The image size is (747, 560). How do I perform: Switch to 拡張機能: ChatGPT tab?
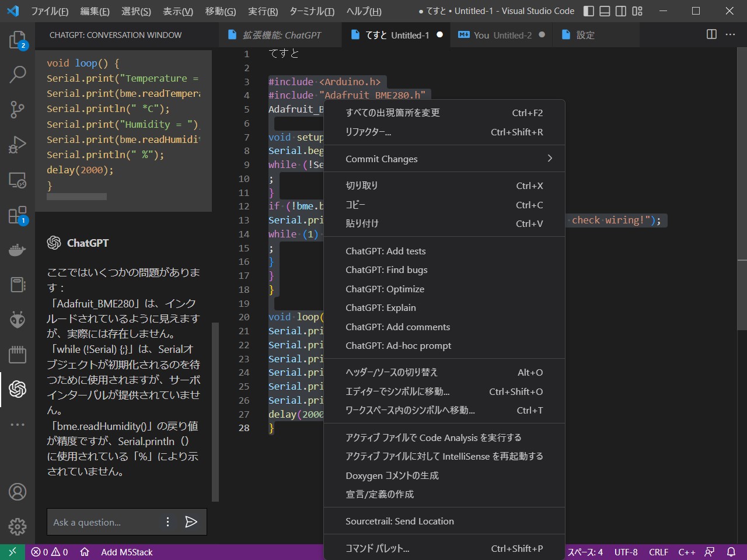coord(281,35)
